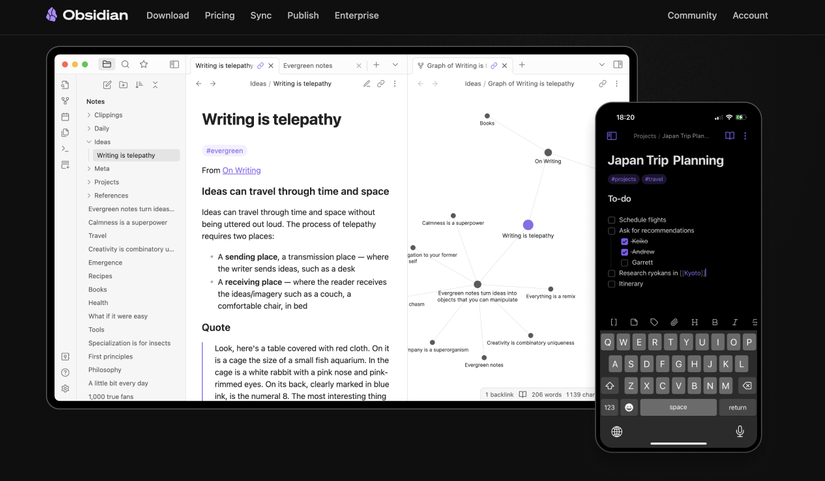825x481 pixels.
Task: Select purple Writing is telepathy graph node
Action: (528, 225)
